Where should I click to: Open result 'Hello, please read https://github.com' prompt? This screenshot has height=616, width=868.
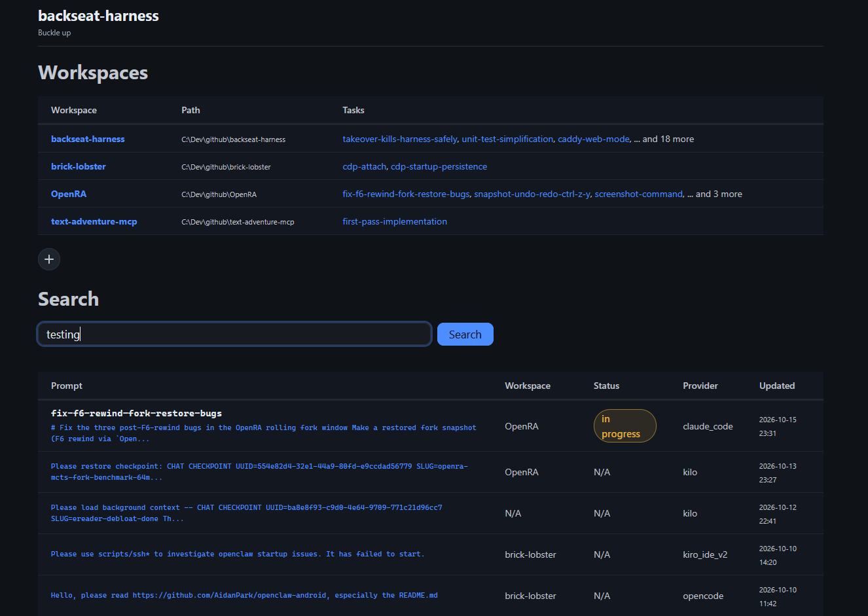244,595
